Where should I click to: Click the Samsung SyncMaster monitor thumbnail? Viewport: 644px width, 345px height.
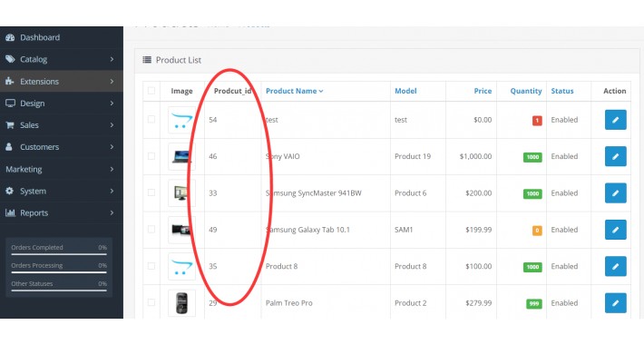tap(182, 192)
